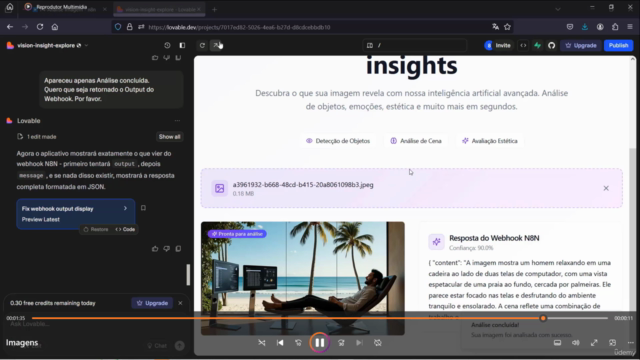This screenshot has height=360, width=640.
Task: Adjust the player volume icon
Action: point(576,343)
